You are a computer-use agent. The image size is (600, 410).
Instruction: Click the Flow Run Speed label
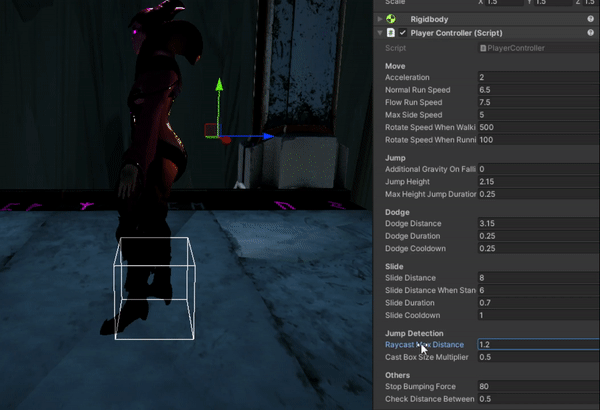pyautogui.click(x=414, y=102)
